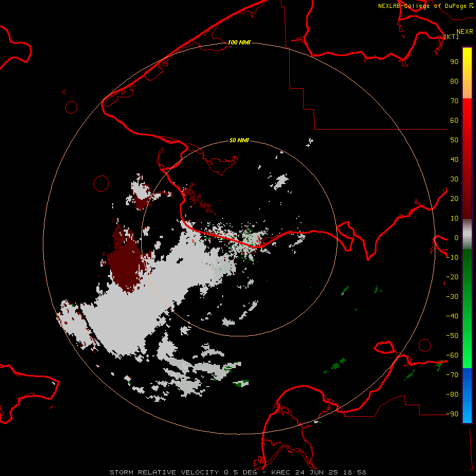476x476 pixels.
Task: Click the 0 value on the velocity scale
Action: (x=456, y=238)
